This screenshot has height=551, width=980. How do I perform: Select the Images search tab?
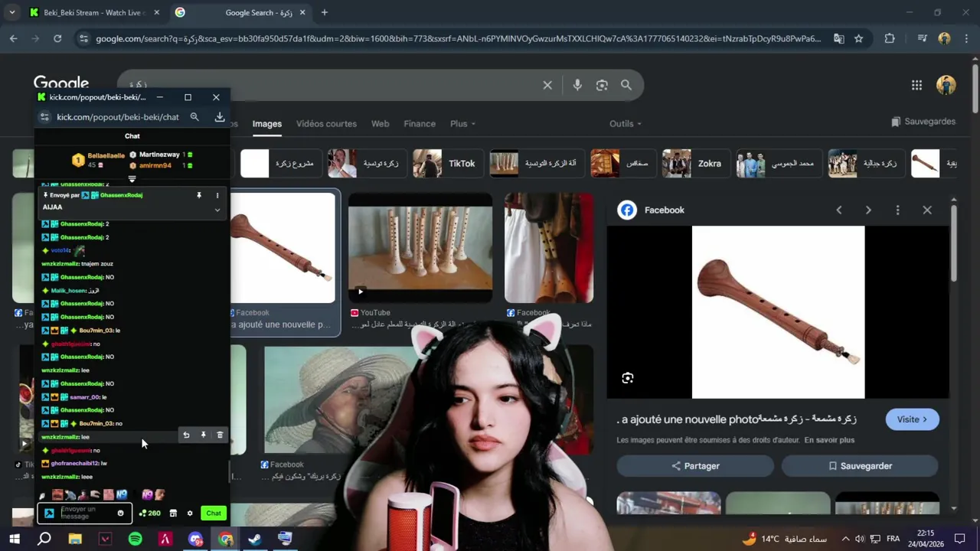point(267,123)
